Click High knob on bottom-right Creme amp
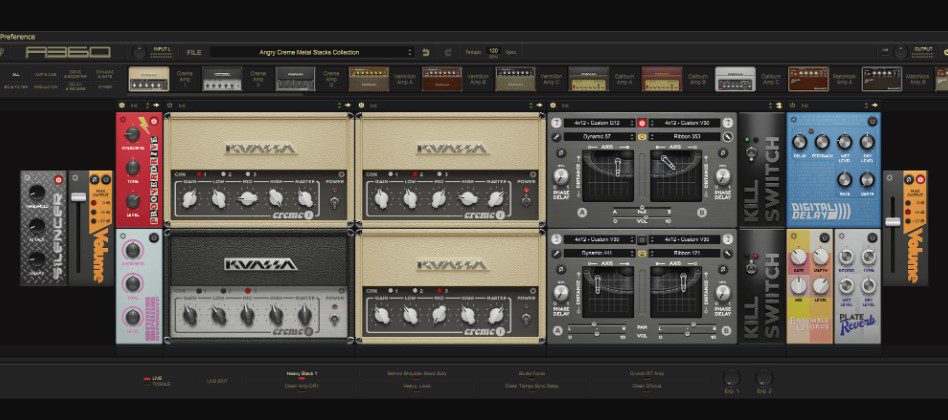The width and height of the screenshot is (948, 420). point(468,315)
